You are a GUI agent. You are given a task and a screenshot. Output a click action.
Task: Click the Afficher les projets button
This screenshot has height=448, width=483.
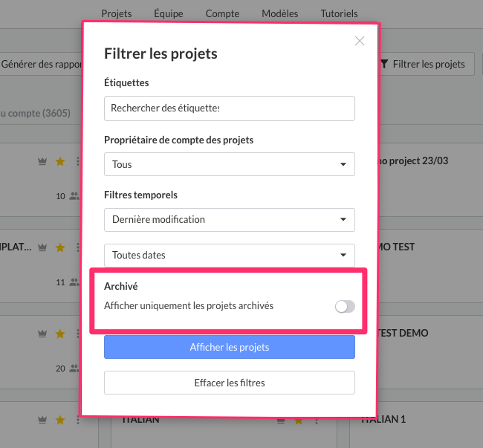pos(230,347)
